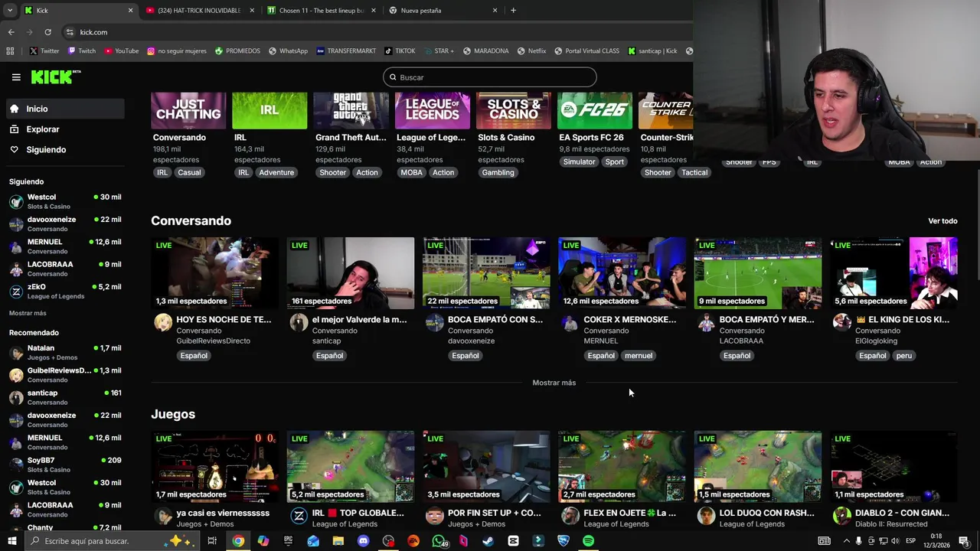Viewport: 980px width, 551px height.
Task: Open the Grand Theft Auto category
Action: pos(351,111)
